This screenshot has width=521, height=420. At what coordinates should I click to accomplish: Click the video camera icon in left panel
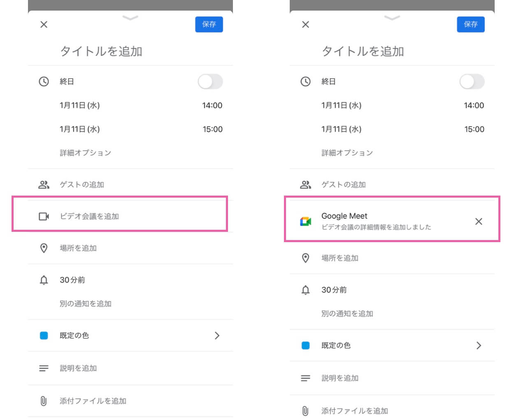(44, 216)
